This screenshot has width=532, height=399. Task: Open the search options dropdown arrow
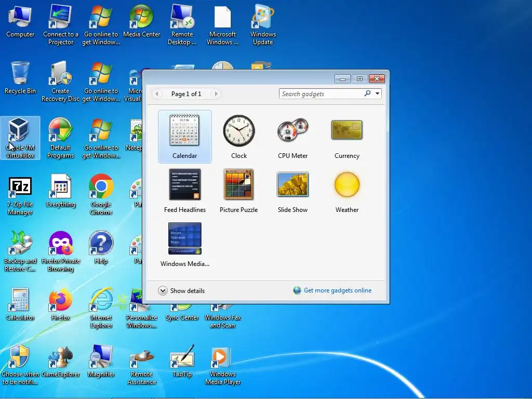pyautogui.click(x=377, y=94)
